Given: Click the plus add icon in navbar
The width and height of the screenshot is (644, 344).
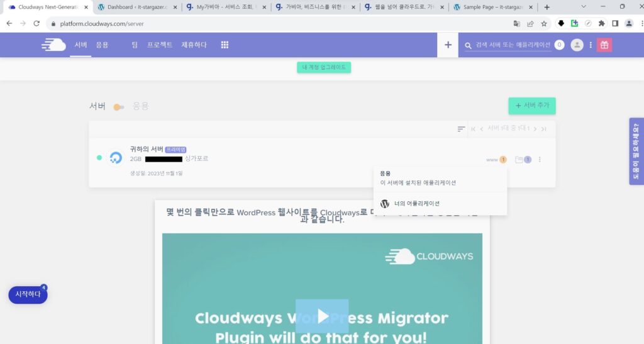Looking at the screenshot, I should tap(448, 45).
